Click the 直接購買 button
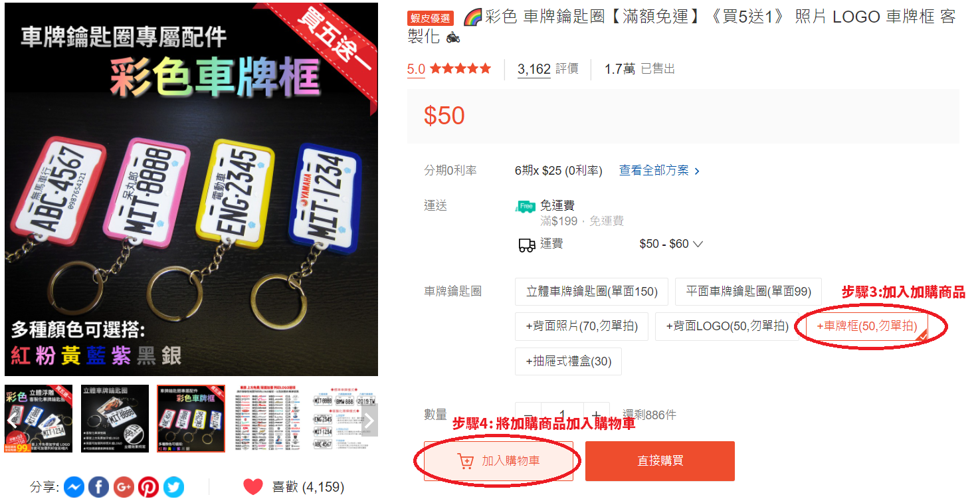 click(x=660, y=461)
